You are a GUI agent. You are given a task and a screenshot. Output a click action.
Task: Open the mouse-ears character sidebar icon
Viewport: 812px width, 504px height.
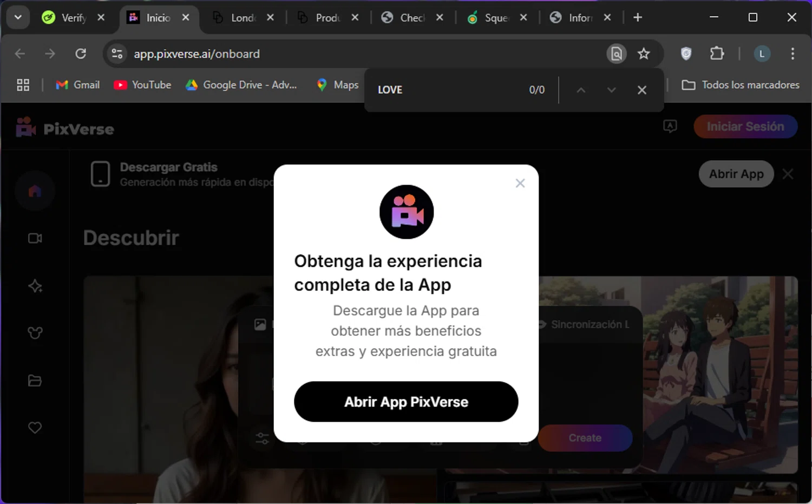(x=35, y=333)
